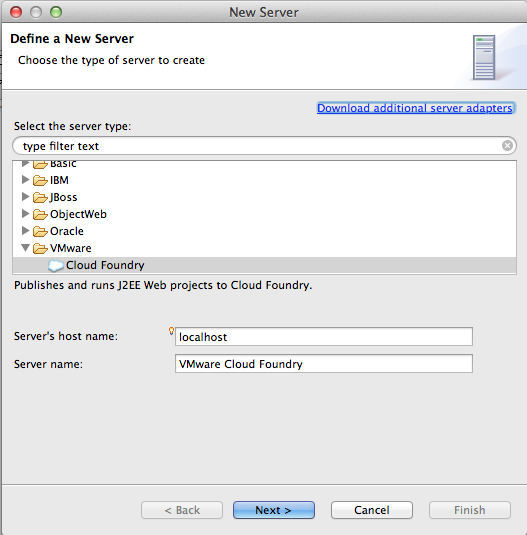Expand the JBoss folder
Screen dimensions: 527x535
click(25, 197)
